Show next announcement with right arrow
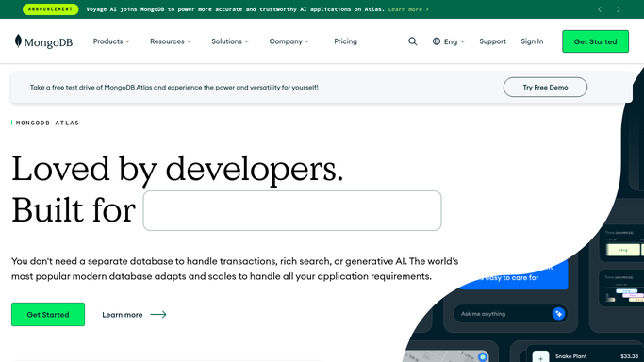644x362 pixels. [619, 9]
